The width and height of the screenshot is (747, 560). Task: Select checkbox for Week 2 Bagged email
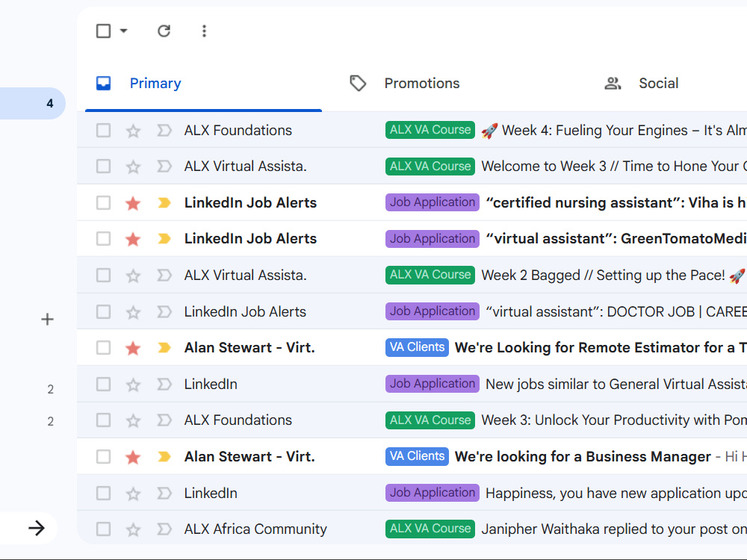point(103,276)
